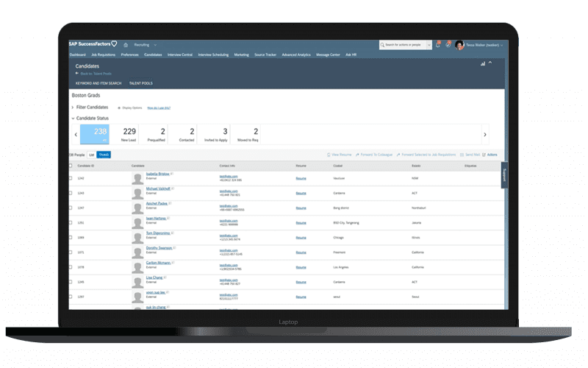
Task: Expand the Filter Candidates section
Action: pyautogui.click(x=73, y=107)
